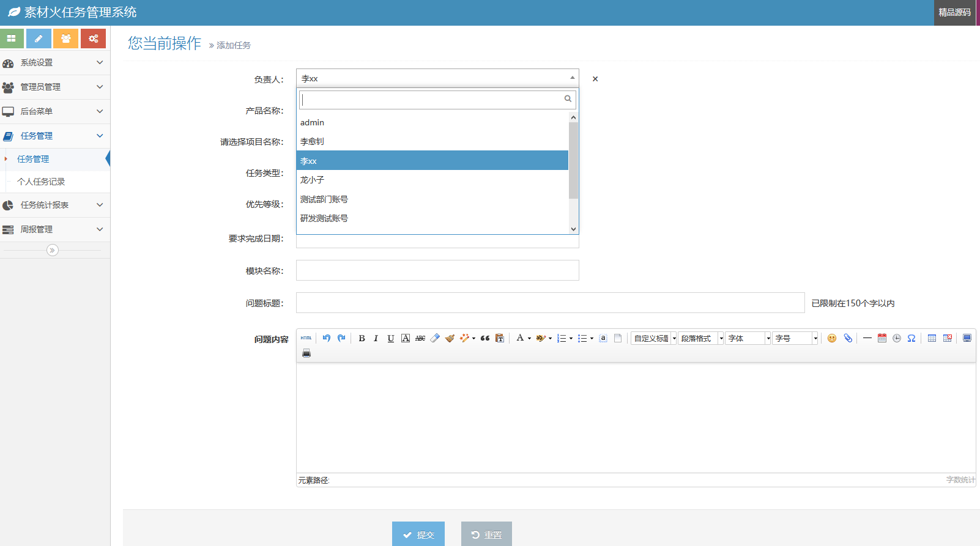Click the paperclip attachment icon

pos(848,338)
